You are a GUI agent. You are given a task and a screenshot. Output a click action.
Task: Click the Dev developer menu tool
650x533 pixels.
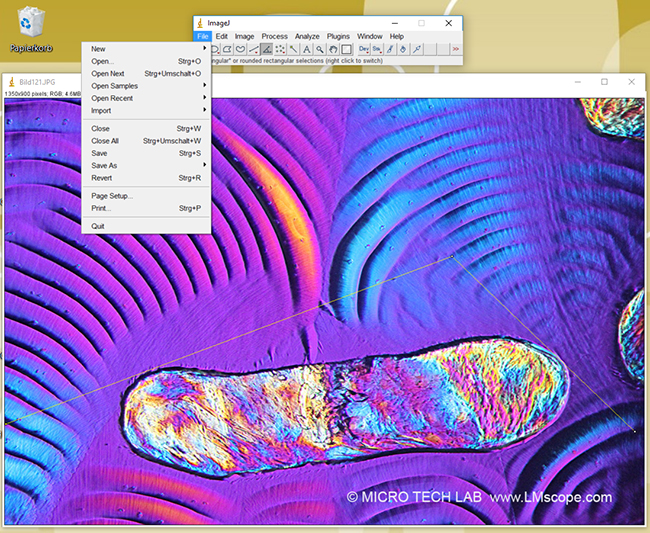point(363,49)
